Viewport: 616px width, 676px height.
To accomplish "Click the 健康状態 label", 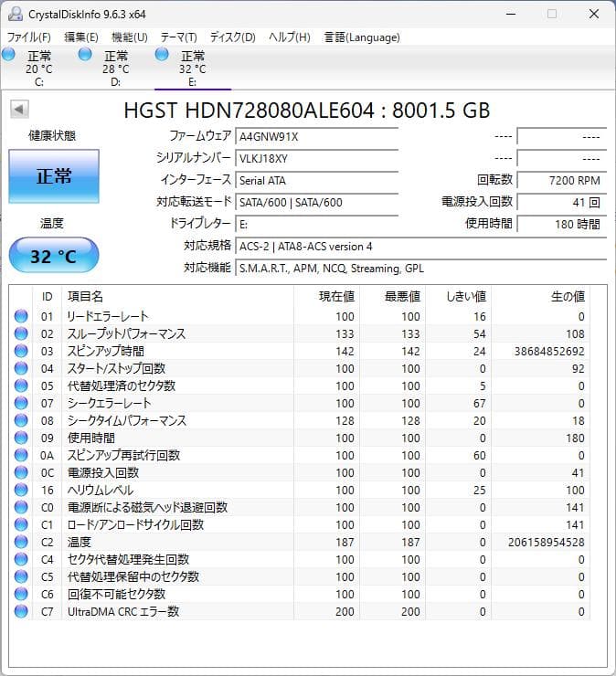I will [52, 135].
